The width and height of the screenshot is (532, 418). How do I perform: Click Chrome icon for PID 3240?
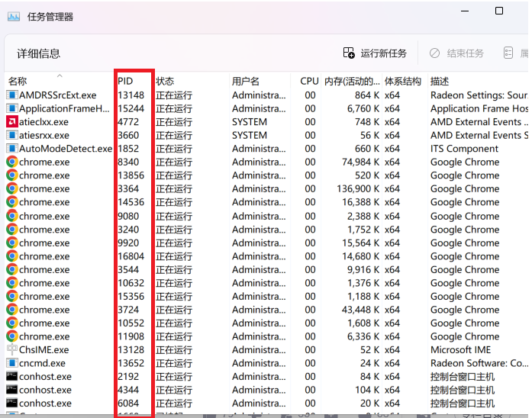click(x=12, y=230)
